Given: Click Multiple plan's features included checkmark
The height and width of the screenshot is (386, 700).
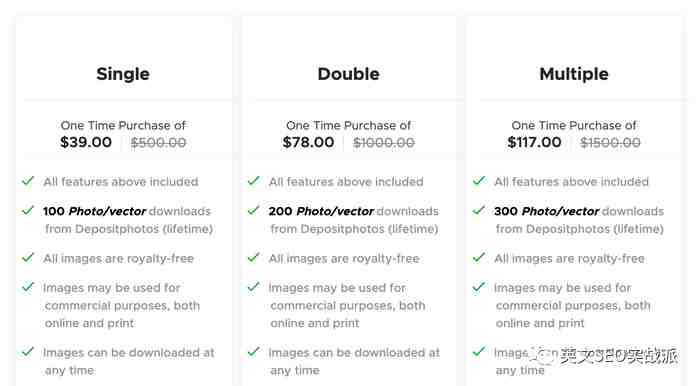Looking at the screenshot, I should [x=479, y=181].
